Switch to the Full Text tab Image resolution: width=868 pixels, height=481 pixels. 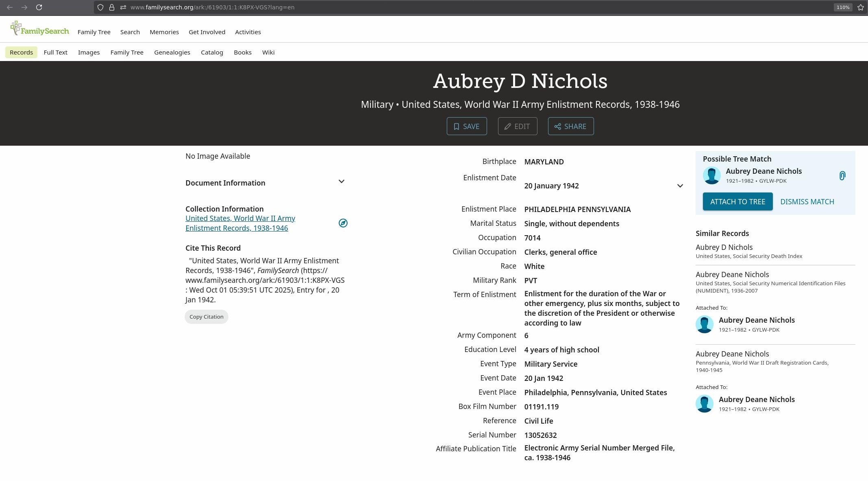coord(55,52)
